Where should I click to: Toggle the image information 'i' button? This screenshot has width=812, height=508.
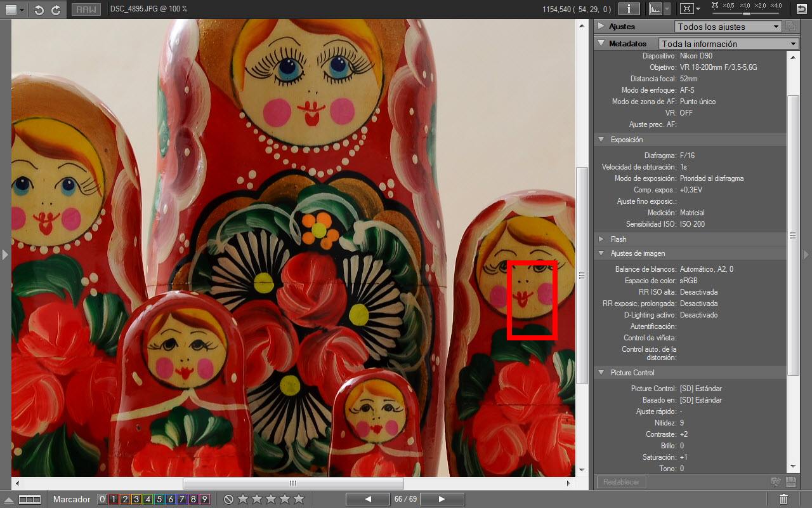[629, 9]
